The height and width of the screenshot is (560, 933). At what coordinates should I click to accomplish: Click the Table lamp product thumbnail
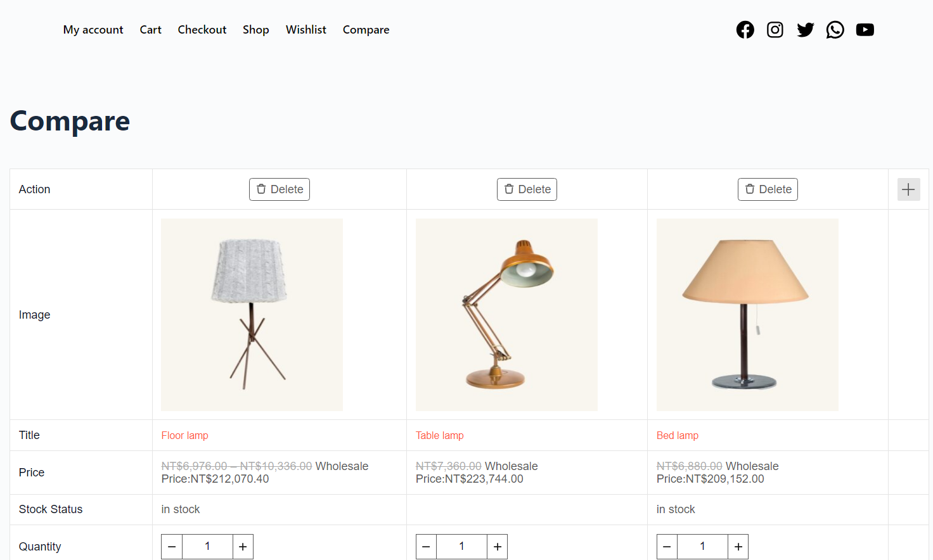click(x=506, y=314)
